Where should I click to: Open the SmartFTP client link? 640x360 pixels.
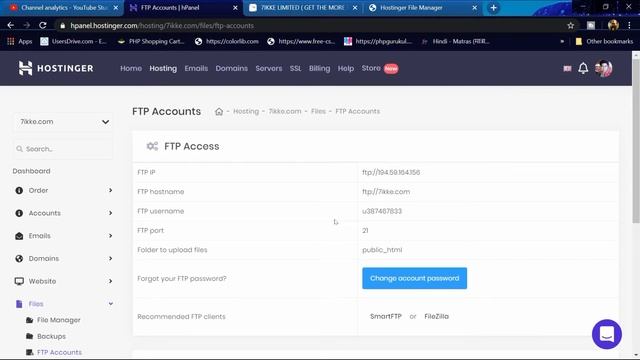386,316
